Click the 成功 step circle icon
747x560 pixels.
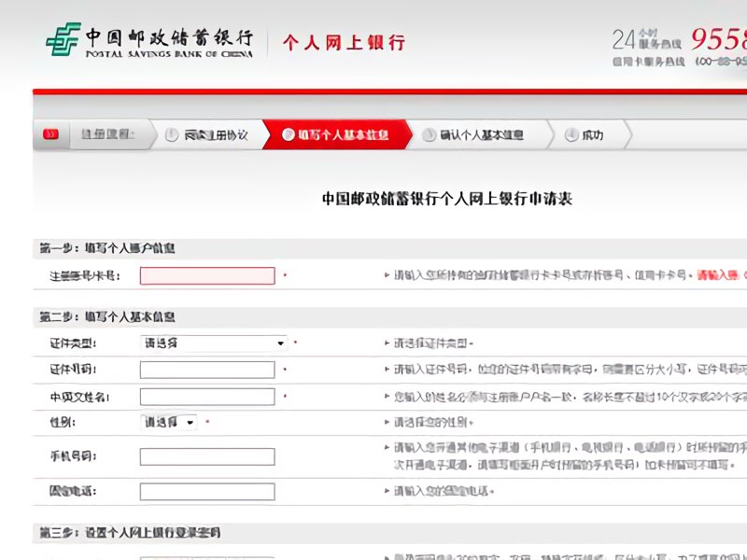[572, 133]
